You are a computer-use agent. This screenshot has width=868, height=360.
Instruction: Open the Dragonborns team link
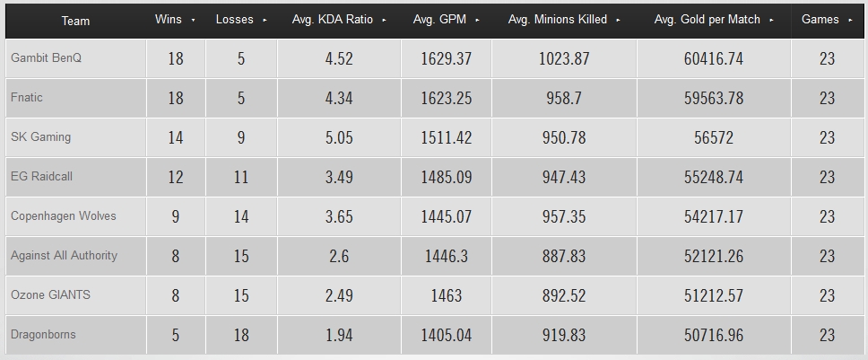(x=43, y=335)
